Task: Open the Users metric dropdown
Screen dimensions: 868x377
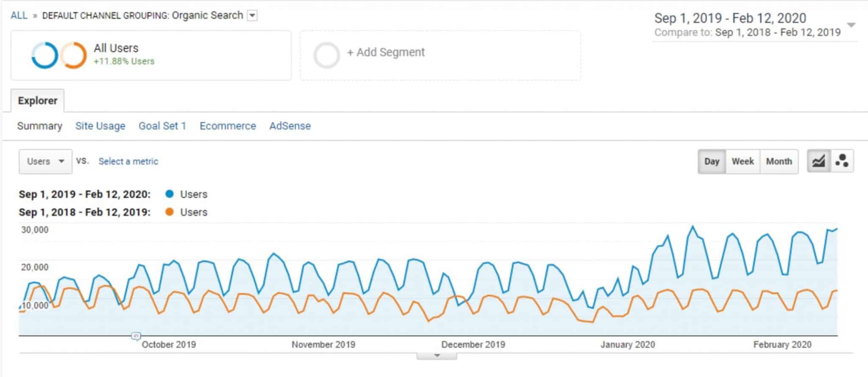Action: pos(45,161)
